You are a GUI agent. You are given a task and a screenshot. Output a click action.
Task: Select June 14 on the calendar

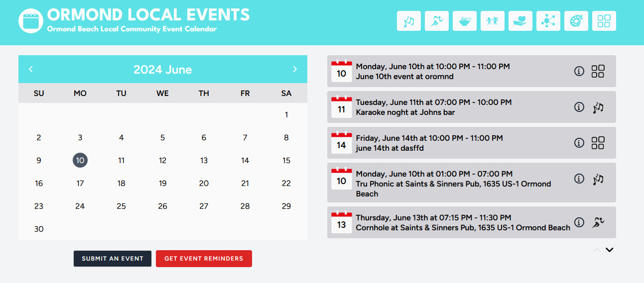245,160
